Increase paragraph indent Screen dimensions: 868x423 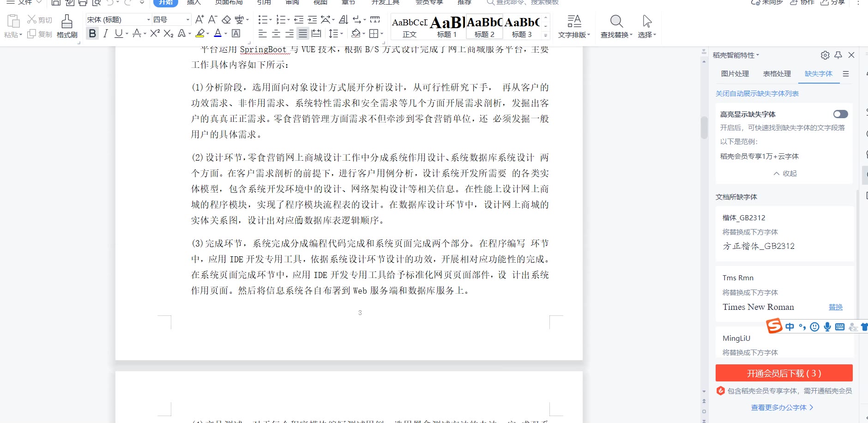(313, 19)
